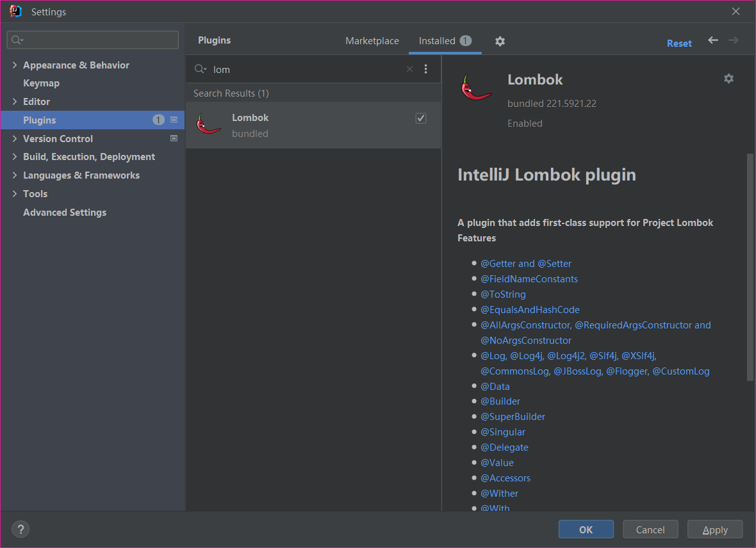
Task: Open plugin search options three-dot menu
Action: point(426,69)
